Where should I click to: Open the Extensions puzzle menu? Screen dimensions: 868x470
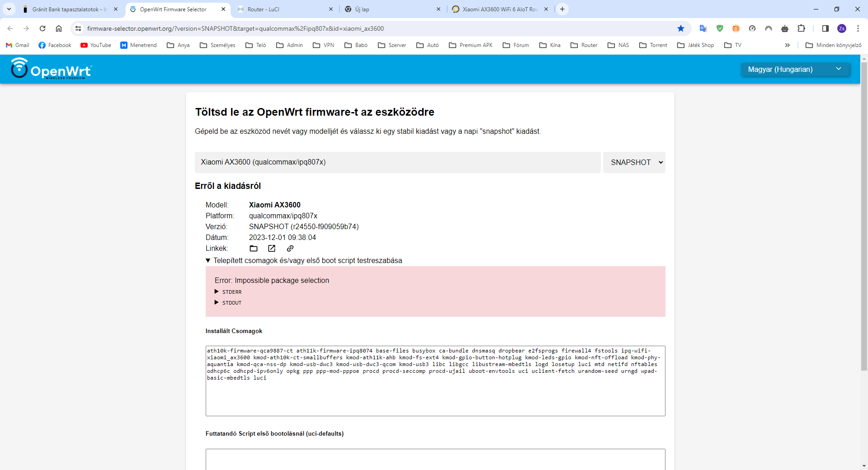pos(801,28)
